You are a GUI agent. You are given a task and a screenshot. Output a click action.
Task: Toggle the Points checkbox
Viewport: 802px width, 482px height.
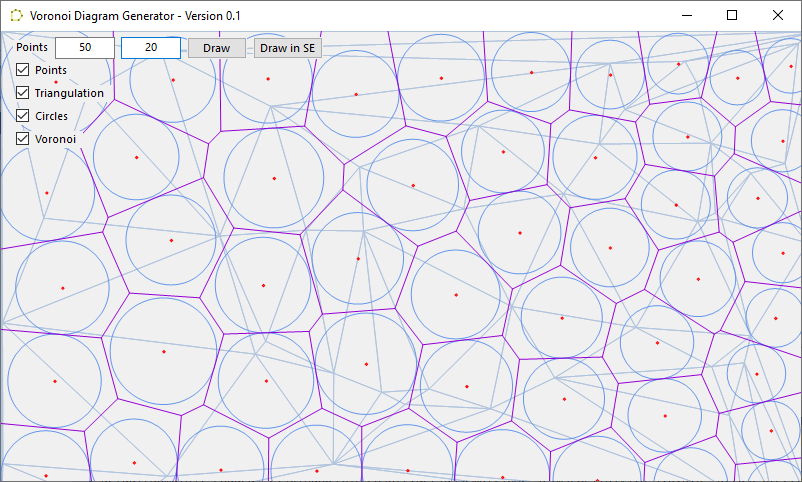(23, 70)
